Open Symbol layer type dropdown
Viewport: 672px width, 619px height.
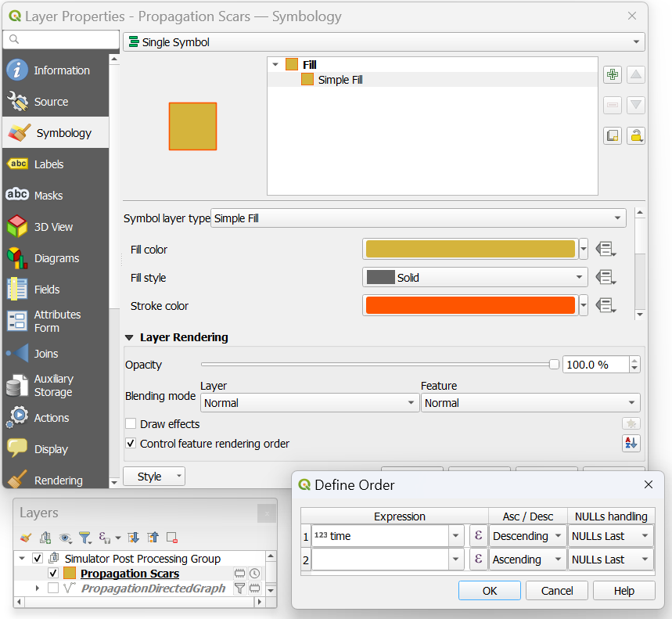coord(419,218)
